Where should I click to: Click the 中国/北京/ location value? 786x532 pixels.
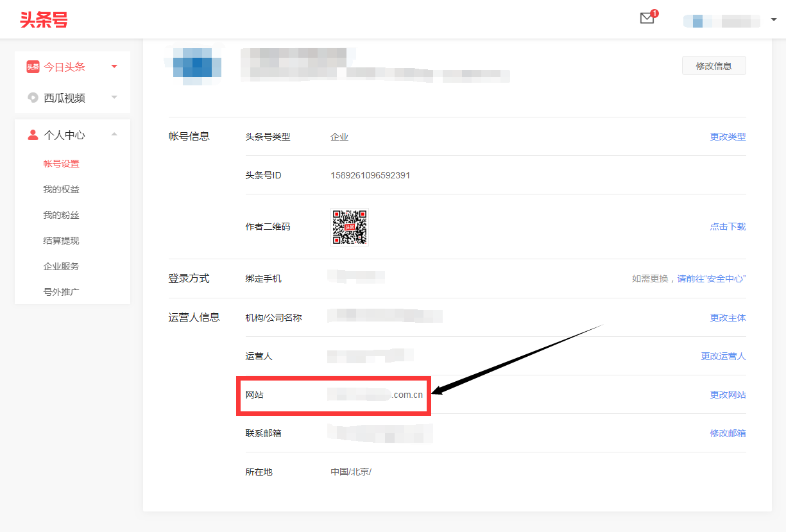(351, 472)
